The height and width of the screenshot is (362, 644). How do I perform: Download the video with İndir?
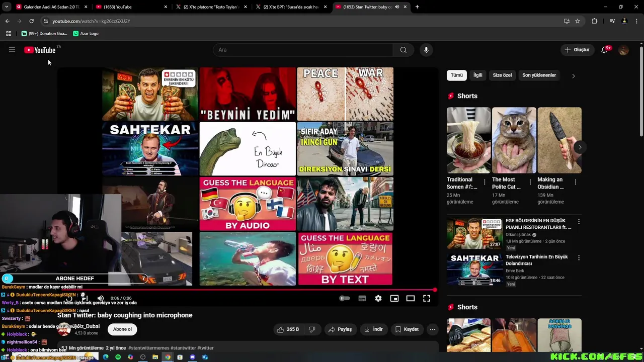tap(373, 329)
